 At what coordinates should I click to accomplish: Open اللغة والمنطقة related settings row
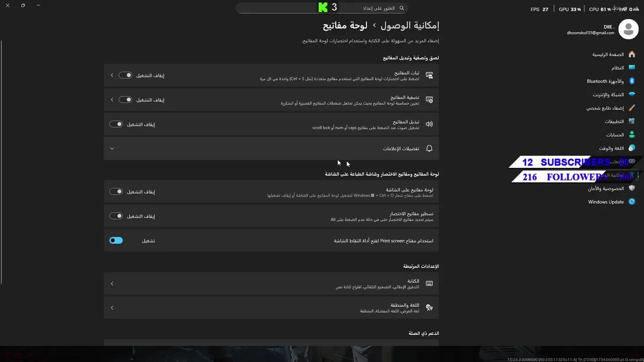pos(271,308)
